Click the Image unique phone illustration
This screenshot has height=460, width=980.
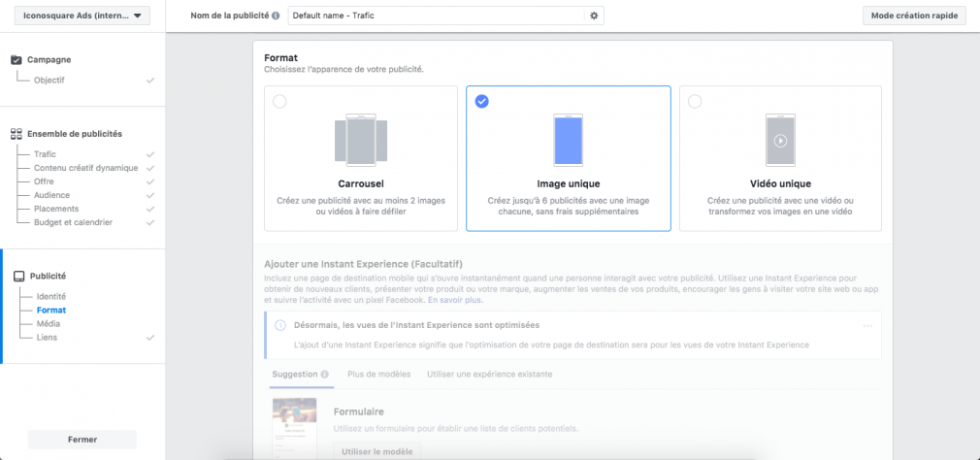[569, 140]
